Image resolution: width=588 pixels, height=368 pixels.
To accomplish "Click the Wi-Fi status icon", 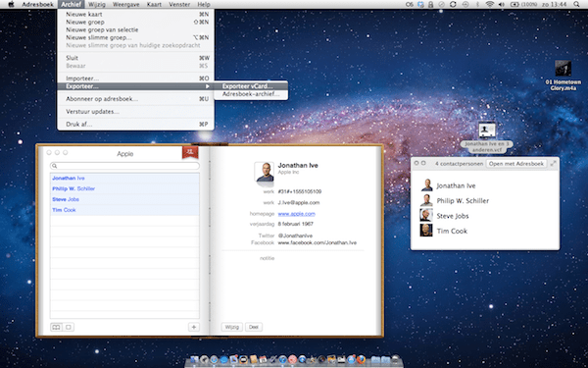I will click(490, 5).
